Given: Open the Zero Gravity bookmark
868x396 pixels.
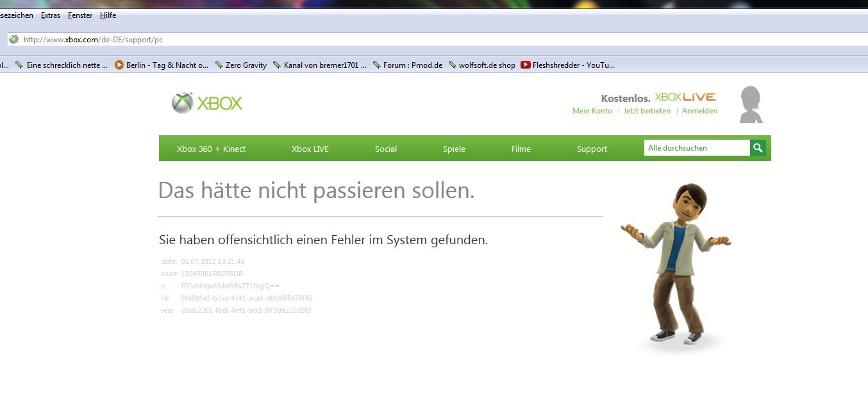Looking at the screenshot, I should click(241, 65).
